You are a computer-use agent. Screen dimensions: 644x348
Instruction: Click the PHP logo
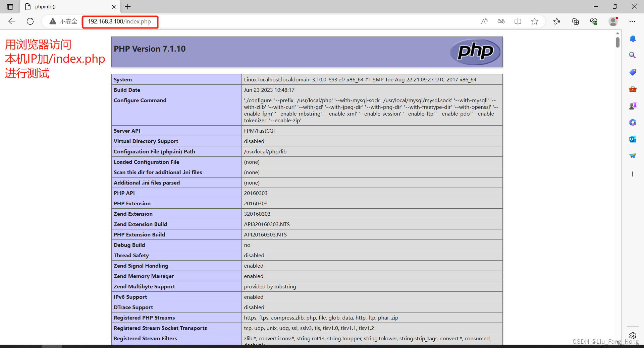475,52
